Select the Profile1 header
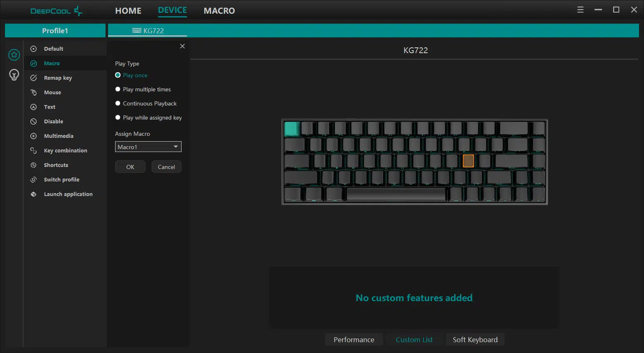The image size is (644, 353). pyautogui.click(x=55, y=30)
